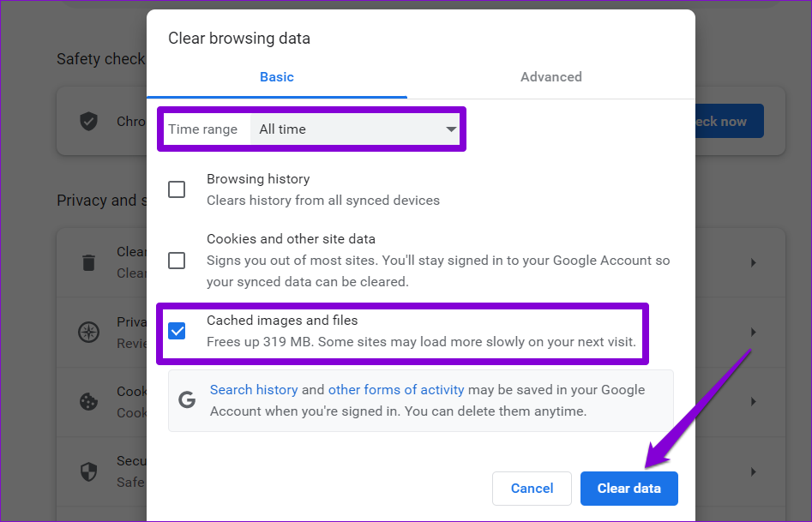This screenshot has width=812, height=522.
Task: Click the Security shield icon
Action: (88, 471)
